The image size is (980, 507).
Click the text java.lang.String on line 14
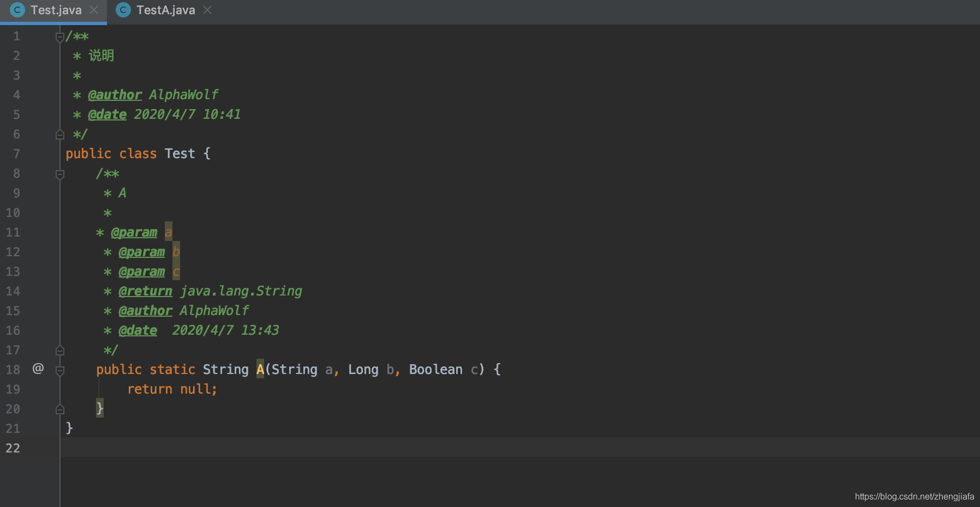[241, 291]
